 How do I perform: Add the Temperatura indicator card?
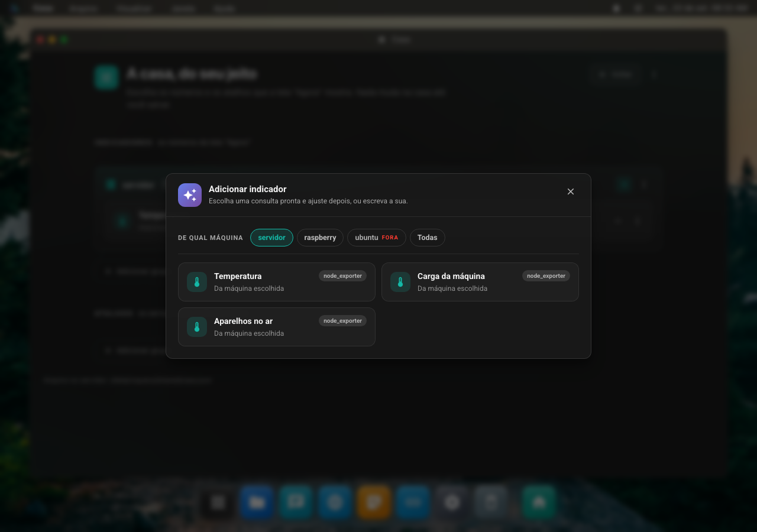click(x=277, y=282)
